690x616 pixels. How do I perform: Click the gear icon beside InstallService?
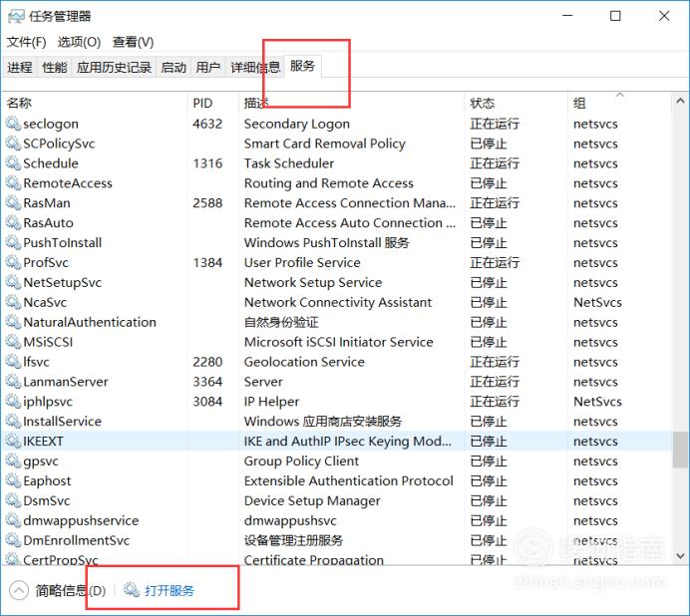point(13,421)
